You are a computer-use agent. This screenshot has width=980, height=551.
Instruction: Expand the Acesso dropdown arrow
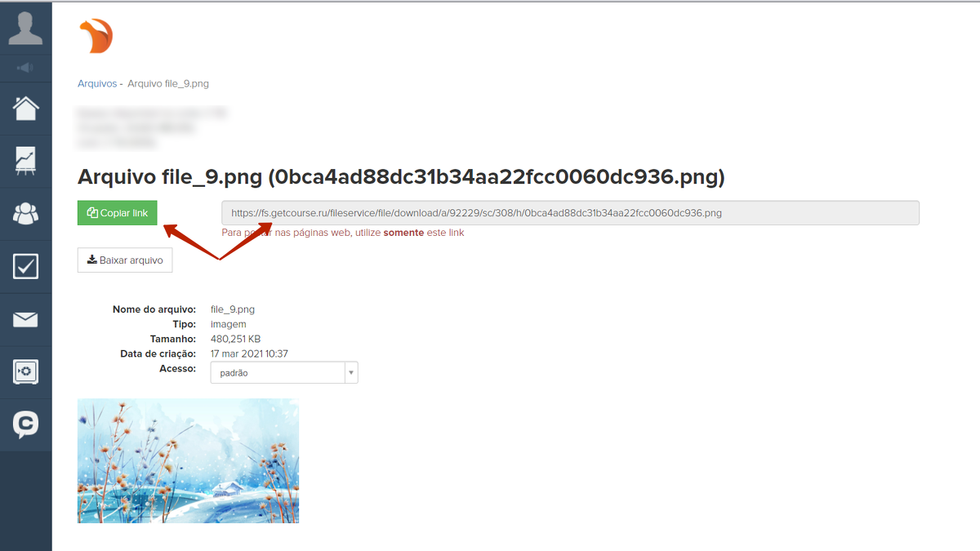click(351, 373)
